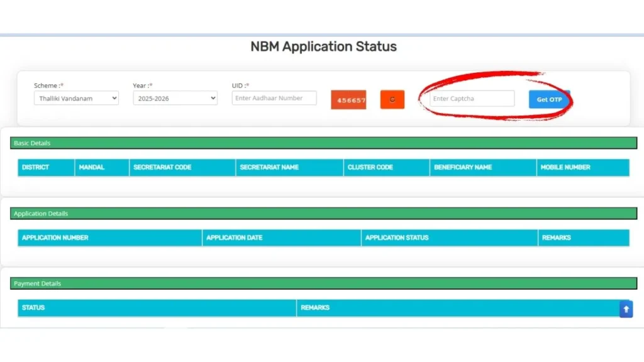Image resolution: width=644 pixels, height=362 pixels.
Task: Click REMARKS header in Application Details table
Action: tap(584, 238)
